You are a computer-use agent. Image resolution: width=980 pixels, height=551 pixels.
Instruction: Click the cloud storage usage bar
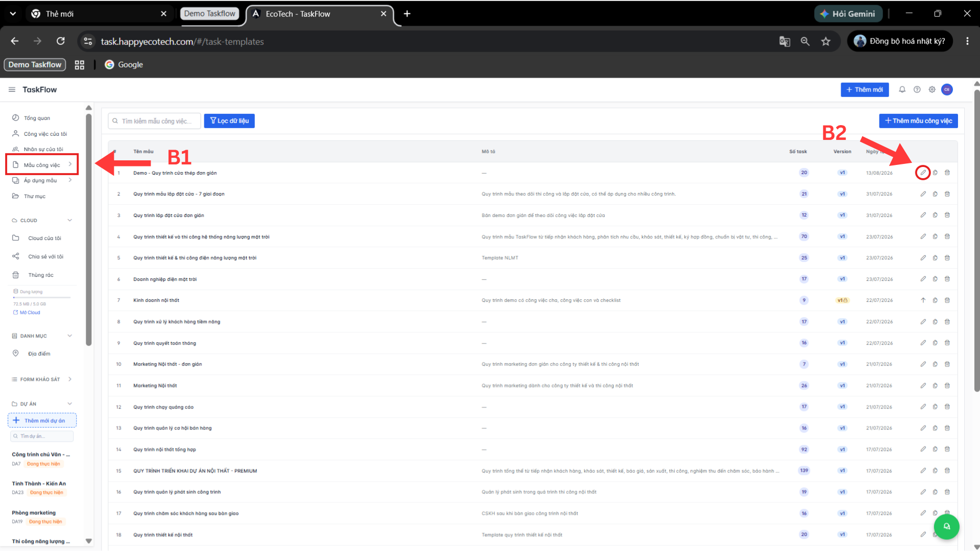pyautogui.click(x=42, y=297)
